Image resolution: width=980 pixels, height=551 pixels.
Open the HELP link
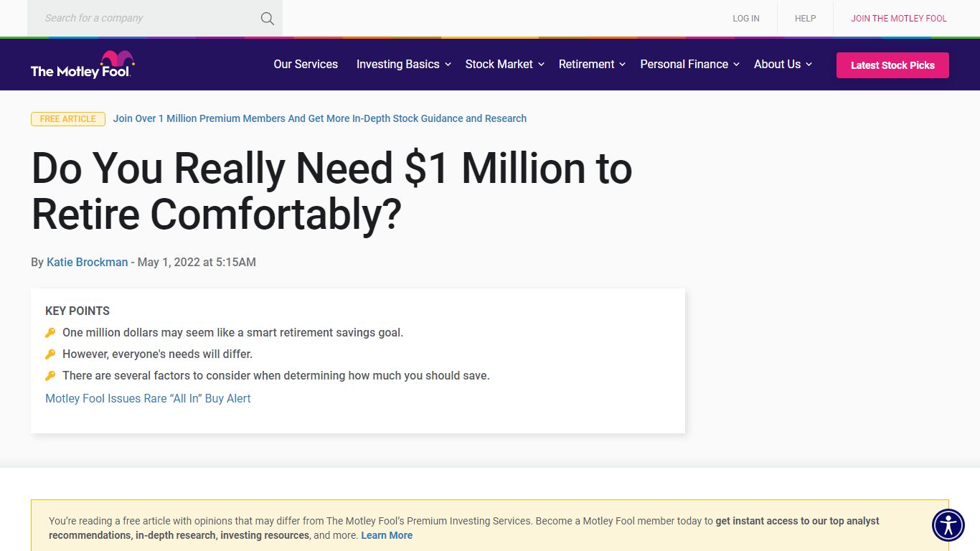[806, 19]
